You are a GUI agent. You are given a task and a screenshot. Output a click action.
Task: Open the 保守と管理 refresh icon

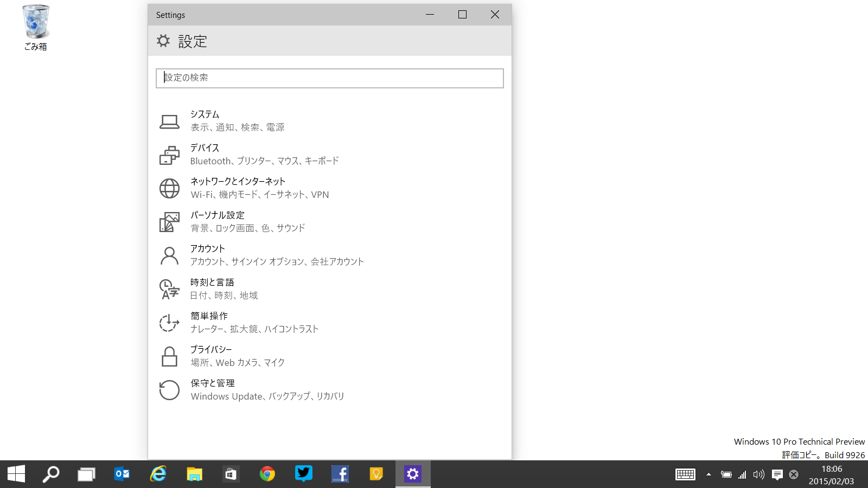click(169, 390)
